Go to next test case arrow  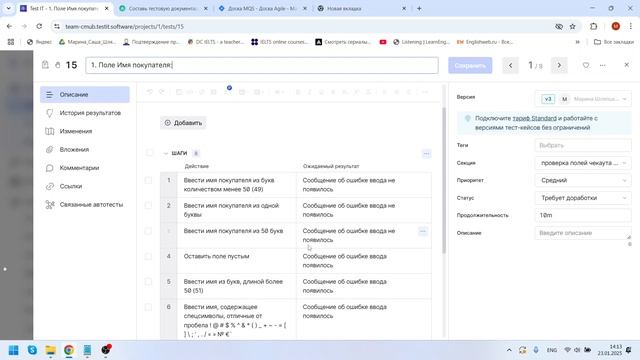(559, 65)
